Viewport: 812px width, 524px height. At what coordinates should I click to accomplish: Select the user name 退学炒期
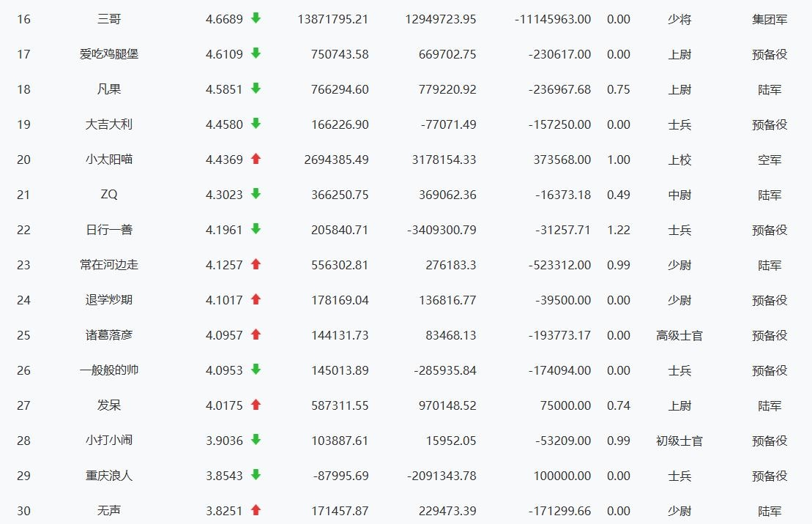coord(109,300)
